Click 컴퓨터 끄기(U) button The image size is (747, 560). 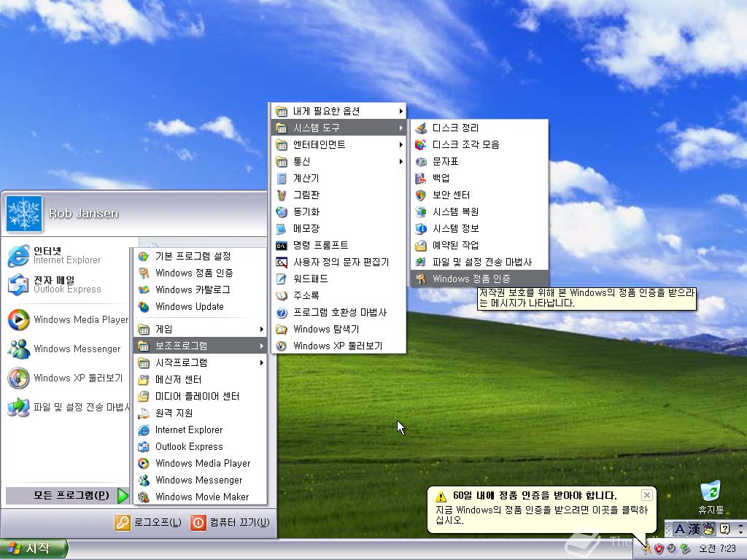(x=230, y=522)
